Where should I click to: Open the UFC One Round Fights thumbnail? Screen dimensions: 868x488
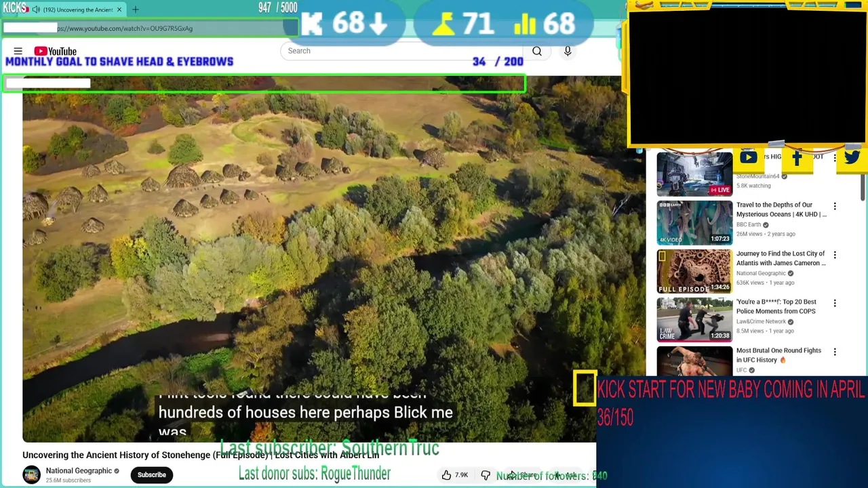pyautogui.click(x=694, y=361)
